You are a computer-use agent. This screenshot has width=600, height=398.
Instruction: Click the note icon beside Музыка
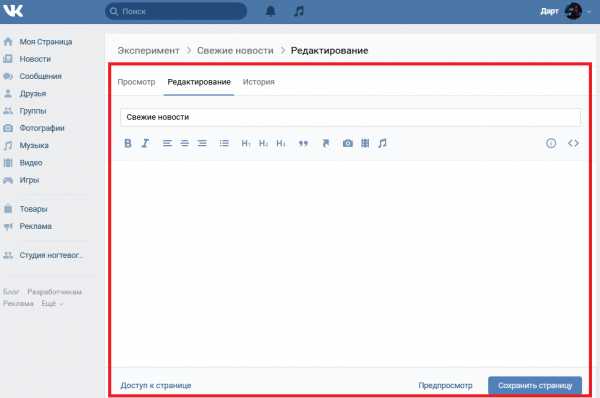coord(8,145)
